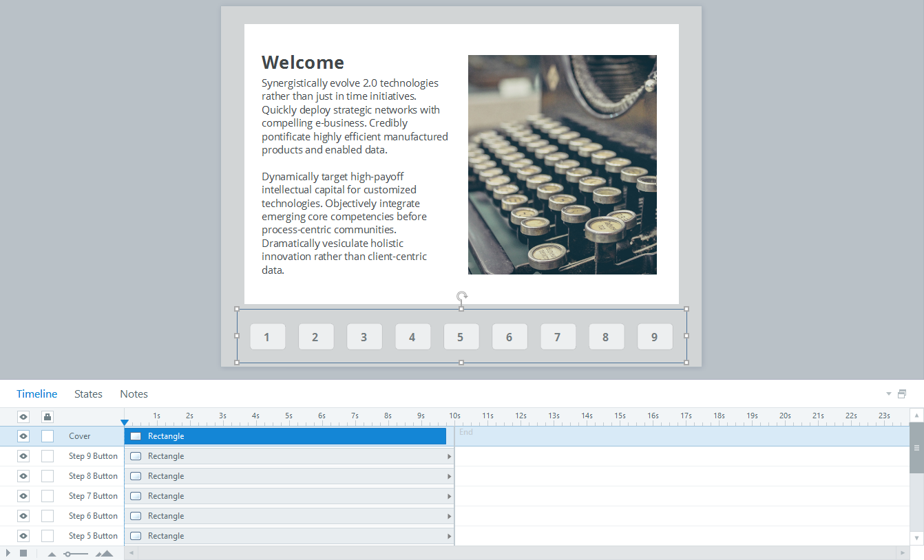The image size is (924, 560).
Task: Click the undock timeline panel icon
Action: tap(902, 394)
